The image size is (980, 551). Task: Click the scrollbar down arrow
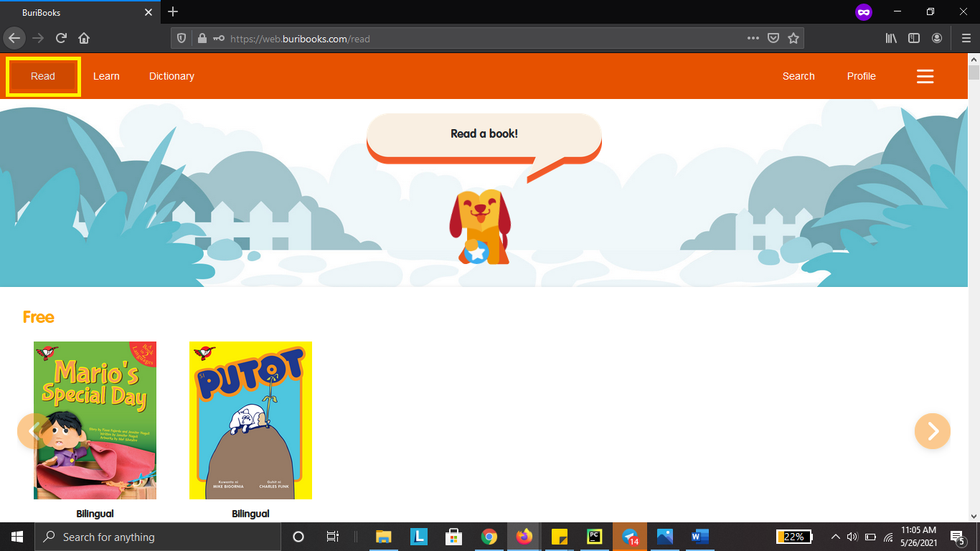point(974,515)
